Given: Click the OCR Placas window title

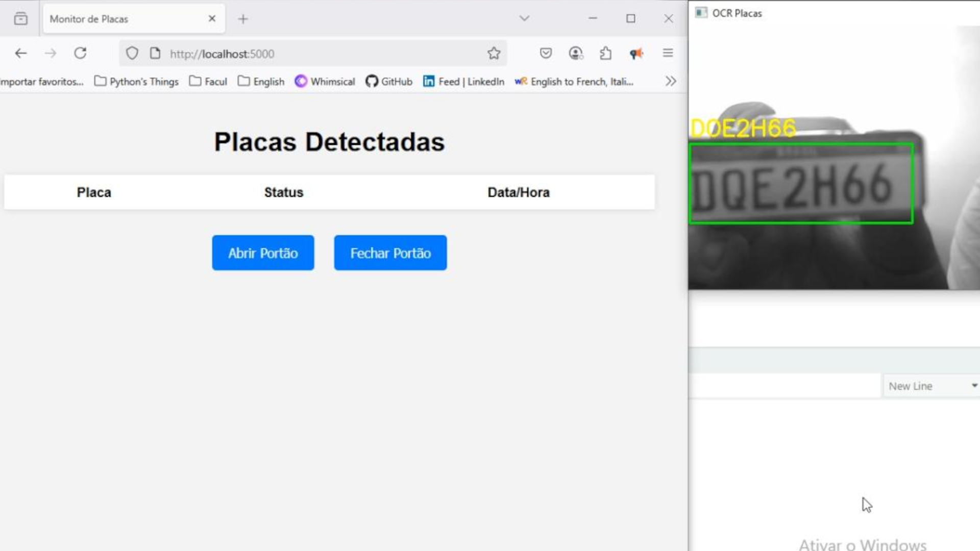Looking at the screenshot, I should (737, 13).
